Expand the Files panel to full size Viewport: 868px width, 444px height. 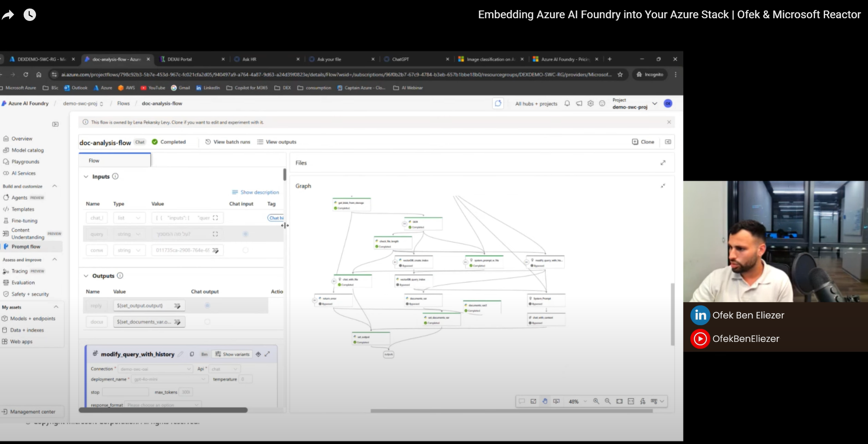tap(663, 163)
